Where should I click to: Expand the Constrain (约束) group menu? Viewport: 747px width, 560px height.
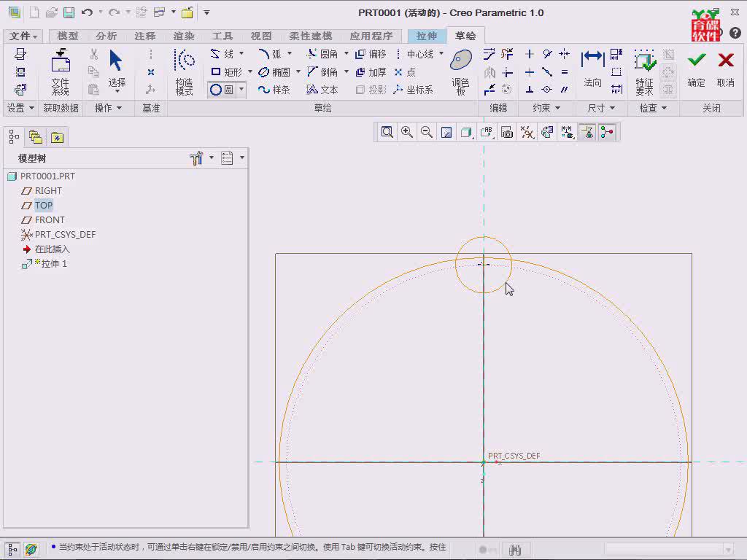pos(546,108)
